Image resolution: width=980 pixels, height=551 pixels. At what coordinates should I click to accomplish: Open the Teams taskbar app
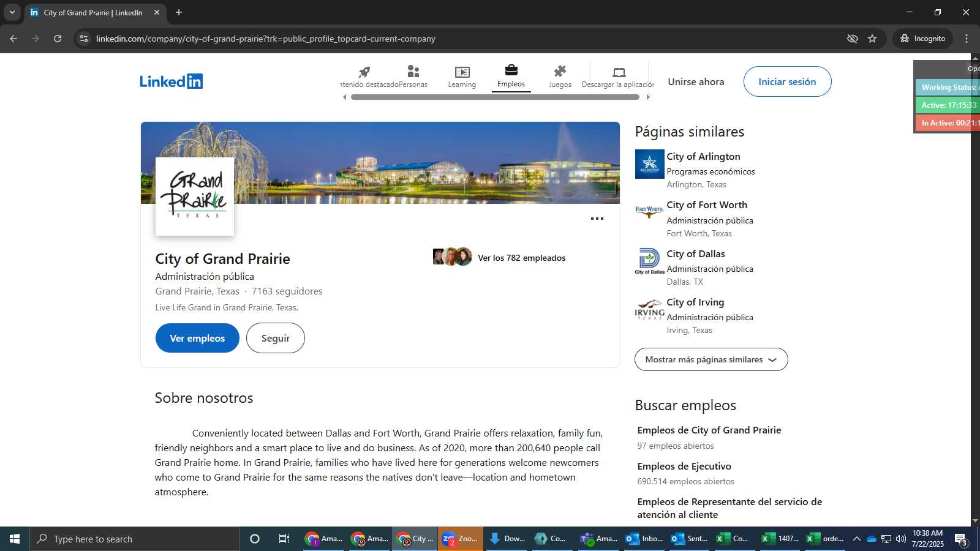click(x=599, y=539)
